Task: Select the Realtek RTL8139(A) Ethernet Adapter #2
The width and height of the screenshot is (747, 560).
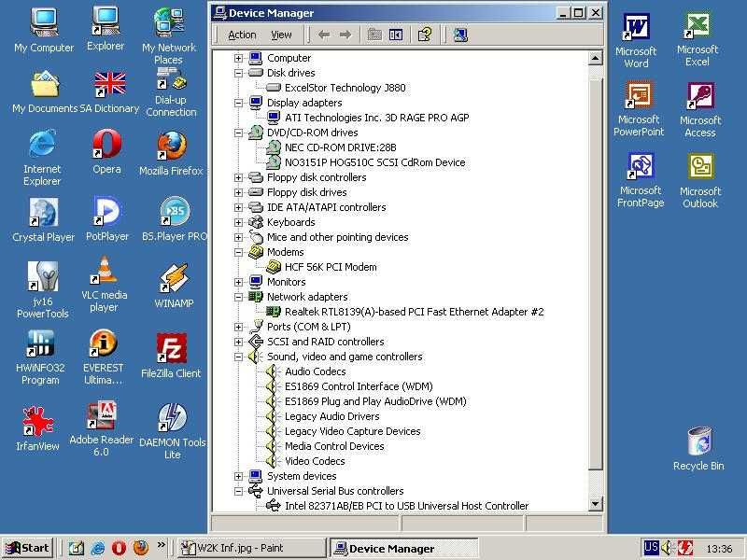Action: 414,312
